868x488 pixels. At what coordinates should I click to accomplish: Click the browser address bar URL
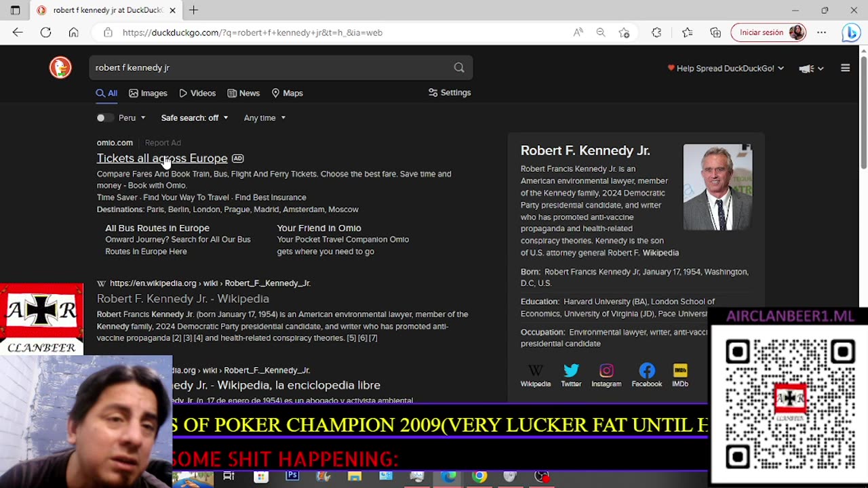click(252, 33)
